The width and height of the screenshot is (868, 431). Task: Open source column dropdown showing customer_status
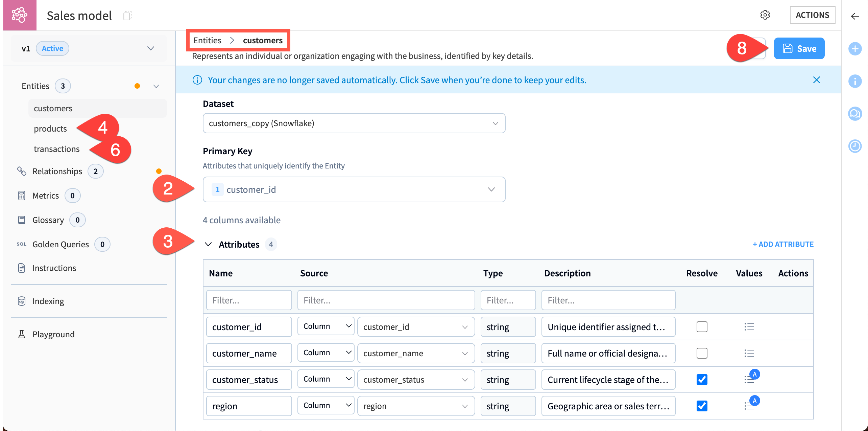pos(416,380)
